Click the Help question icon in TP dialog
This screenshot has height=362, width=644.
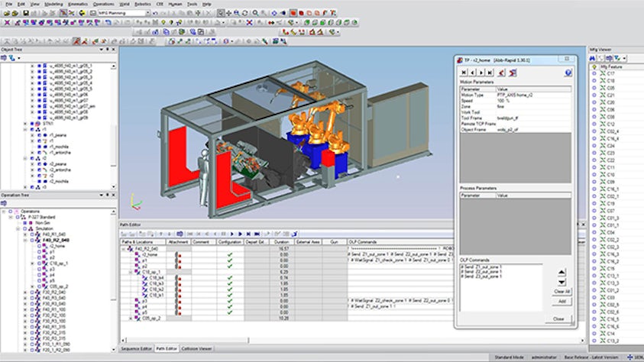pos(568,73)
